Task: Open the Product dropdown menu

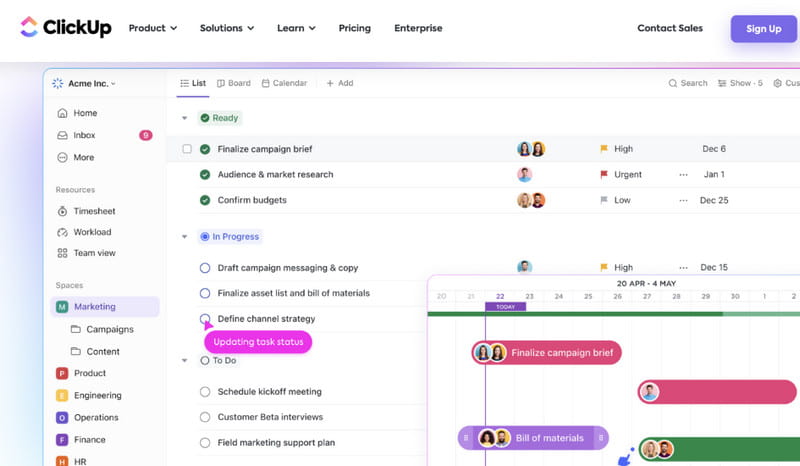Action: [x=153, y=28]
